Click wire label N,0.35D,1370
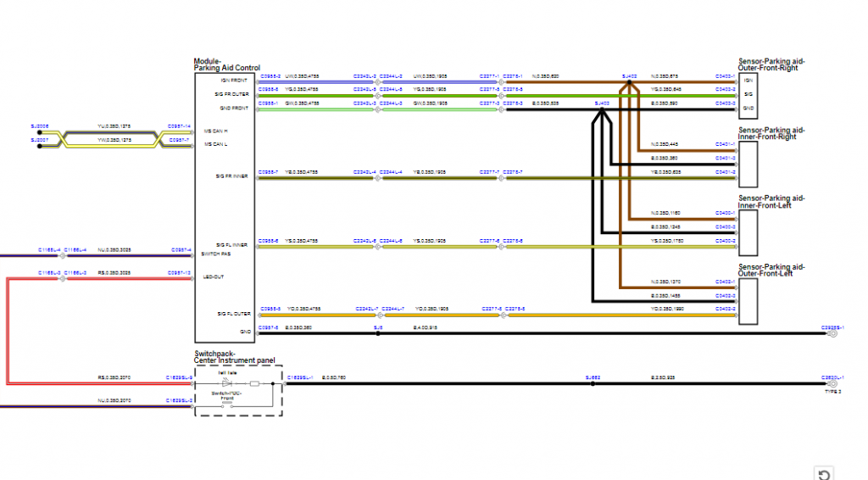Image resolution: width=868 pixels, height=480 pixels. [666, 282]
